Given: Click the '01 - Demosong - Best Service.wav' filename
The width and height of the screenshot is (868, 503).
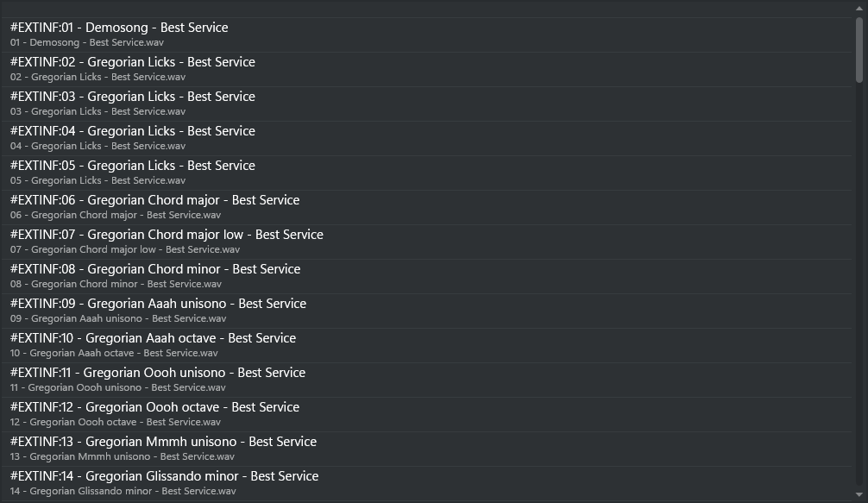Looking at the screenshot, I should [87, 42].
